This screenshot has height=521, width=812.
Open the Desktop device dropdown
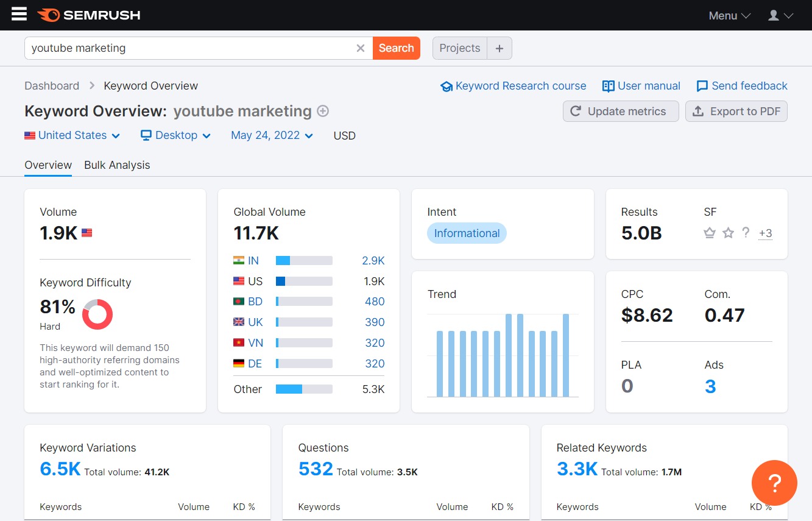(x=175, y=135)
